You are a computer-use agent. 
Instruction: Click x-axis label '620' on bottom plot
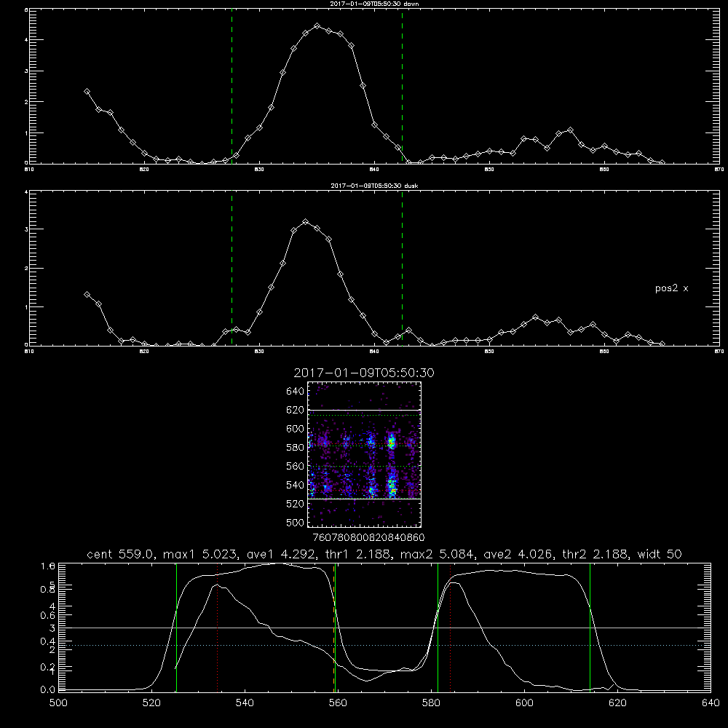(x=617, y=703)
